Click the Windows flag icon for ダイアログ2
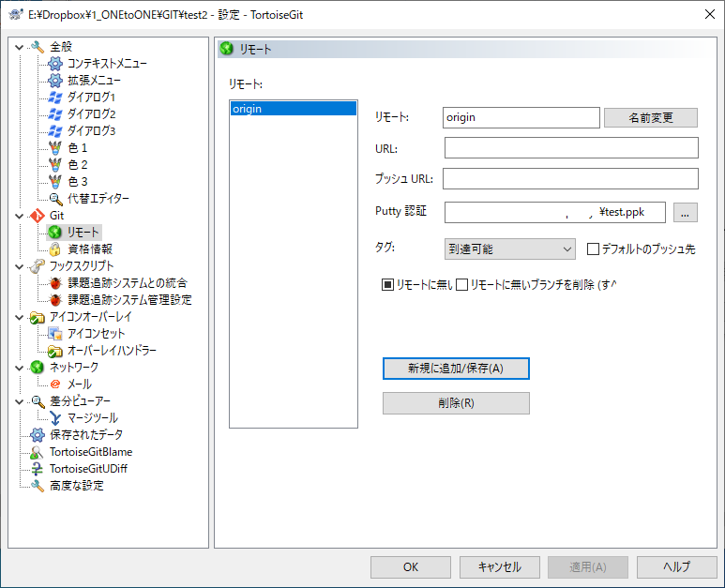Viewport: 725px width, 588px height. click(x=55, y=114)
